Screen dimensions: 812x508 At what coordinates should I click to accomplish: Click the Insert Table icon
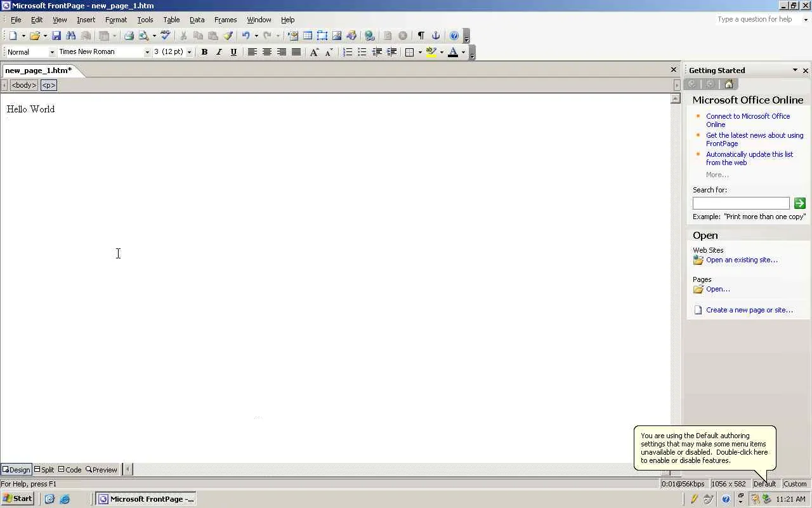coord(308,36)
